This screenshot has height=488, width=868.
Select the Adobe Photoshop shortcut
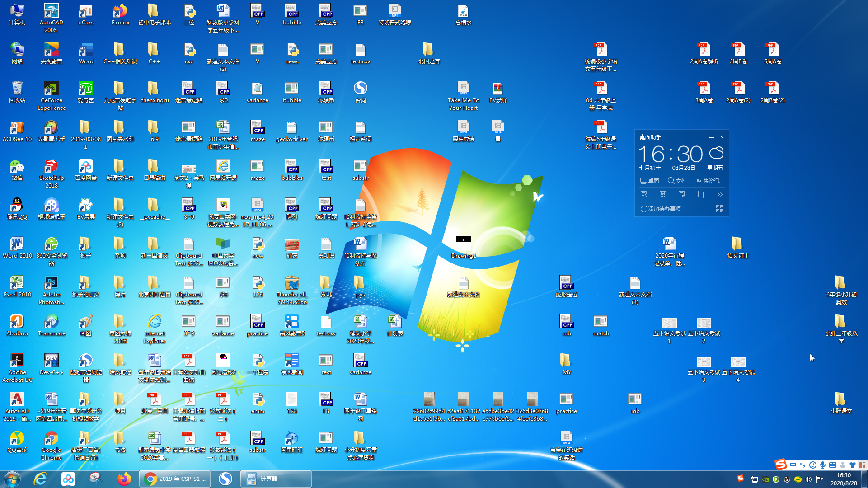click(x=52, y=290)
